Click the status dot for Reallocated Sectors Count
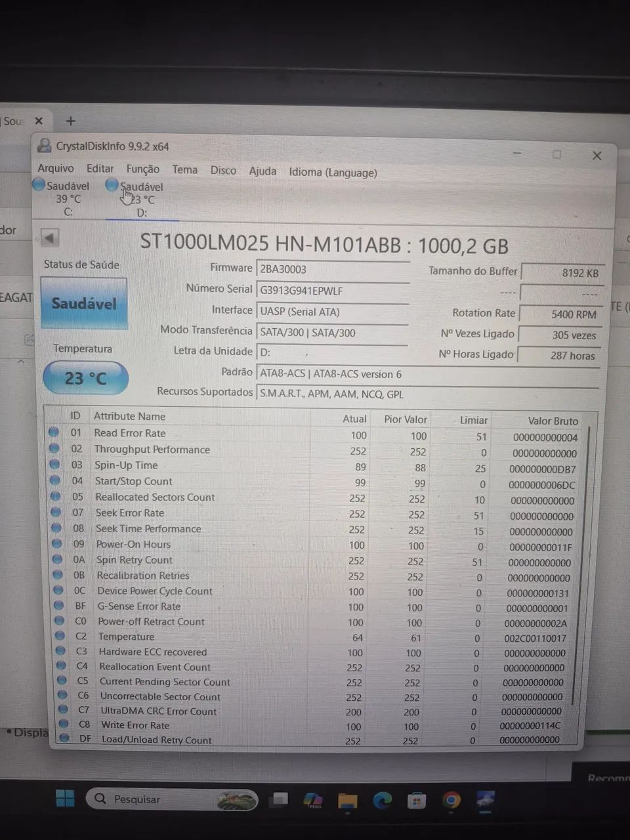 pos(56,497)
